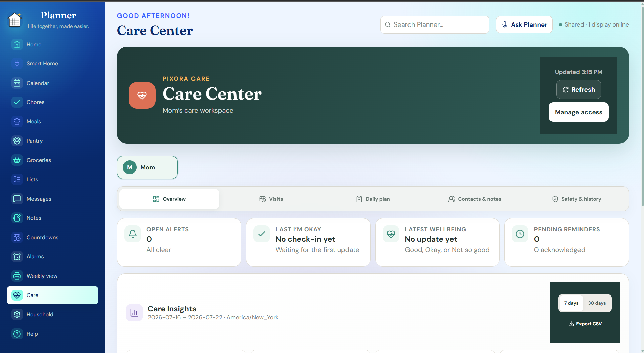Open the Daily plan tab
Viewport: 644px width, 353px height.
pos(373,199)
